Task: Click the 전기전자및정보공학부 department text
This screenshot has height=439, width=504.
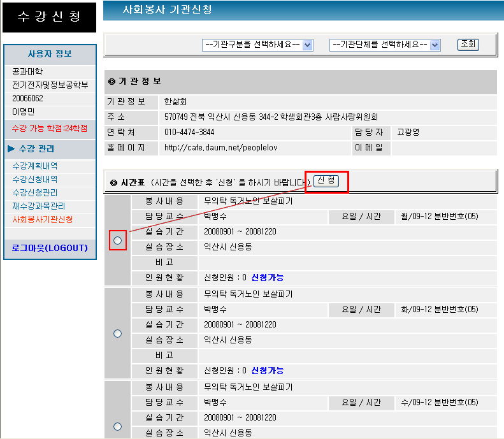Action: click(x=50, y=85)
